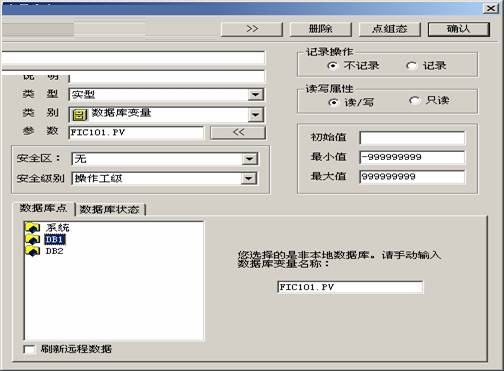
Task: Select the 读/写 radio button
Action: 333,102
